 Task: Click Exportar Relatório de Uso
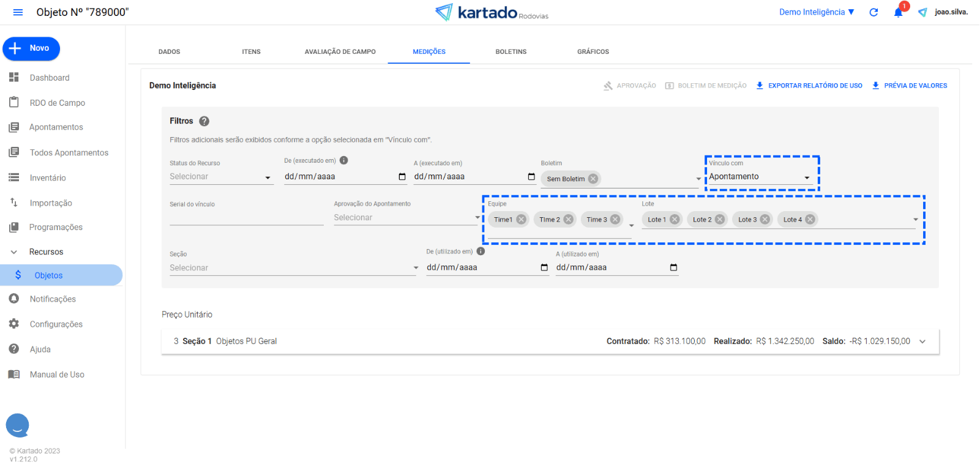coord(809,86)
